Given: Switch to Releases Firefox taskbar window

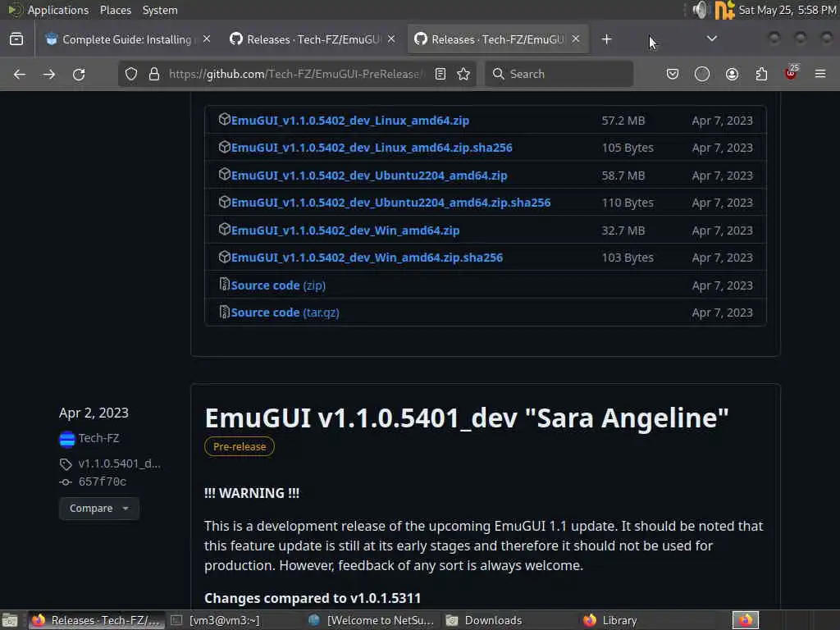Looking at the screenshot, I should coord(97,620).
